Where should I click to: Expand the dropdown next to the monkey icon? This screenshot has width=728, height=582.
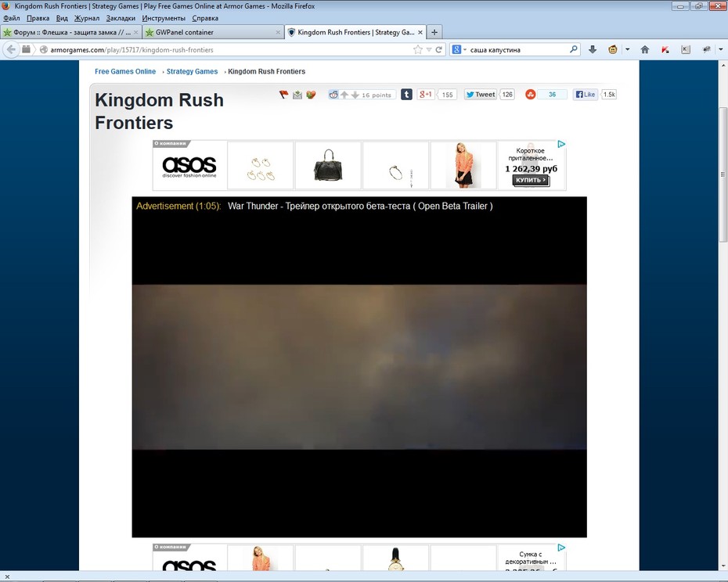coord(627,49)
